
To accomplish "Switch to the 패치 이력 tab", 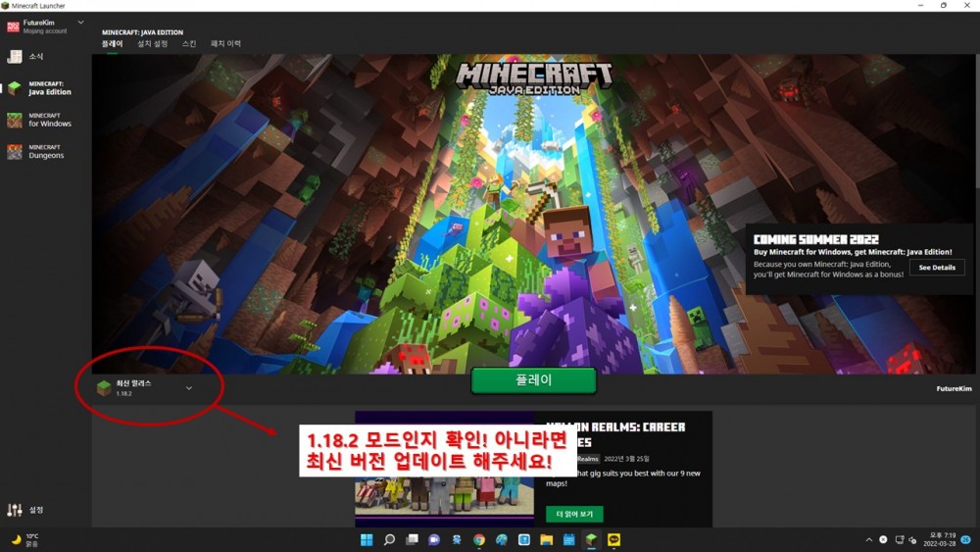I will click(225, 44).
